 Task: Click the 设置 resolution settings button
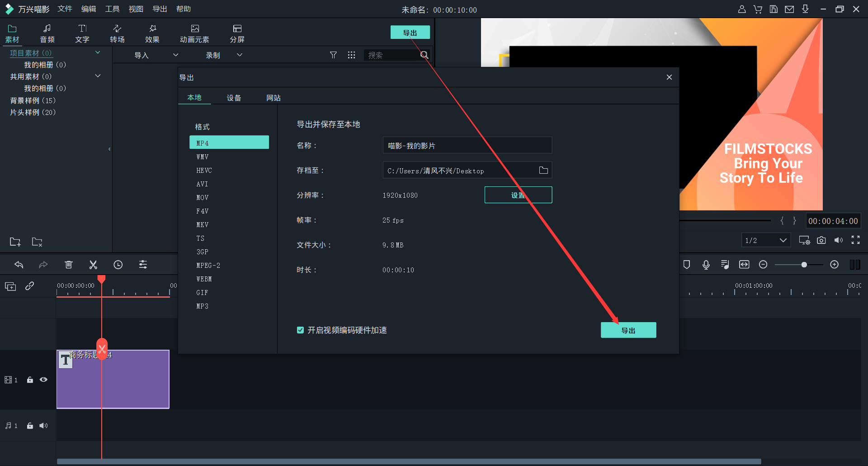[518, 195]
